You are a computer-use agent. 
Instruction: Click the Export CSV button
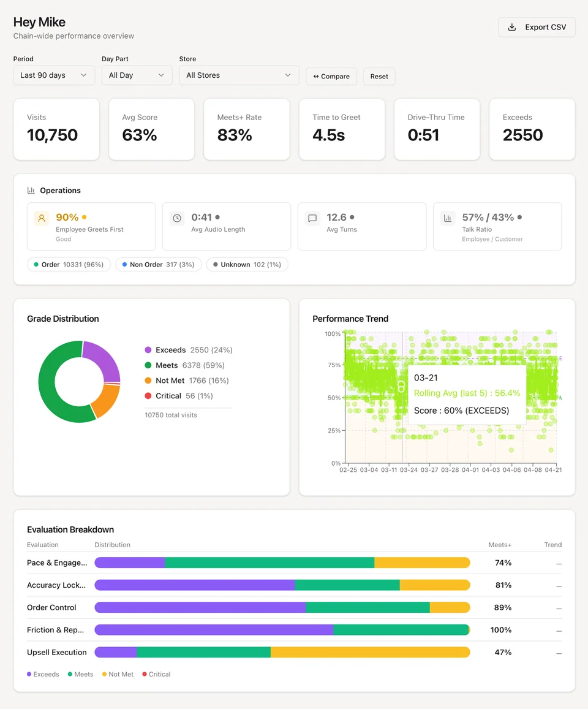(x=537, y=27)
